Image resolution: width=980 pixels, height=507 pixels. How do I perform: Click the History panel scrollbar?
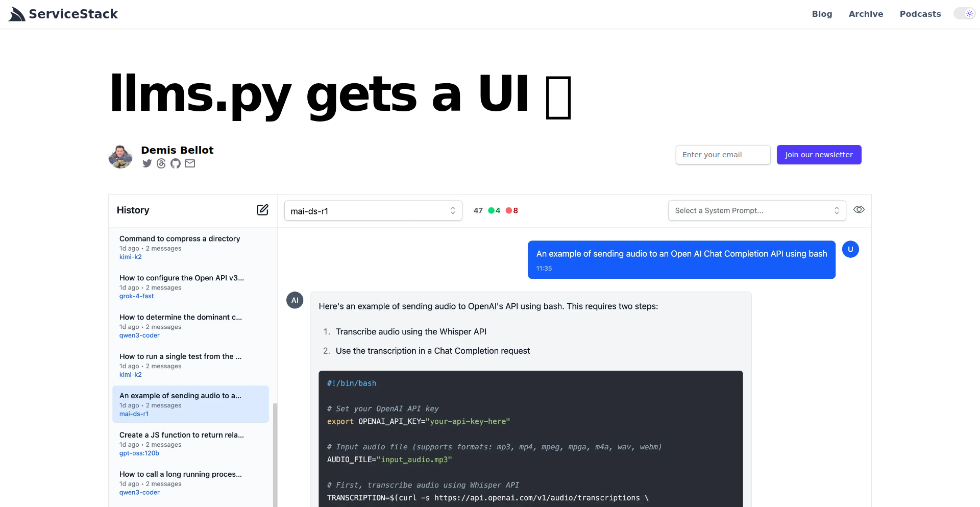[275, 454]
